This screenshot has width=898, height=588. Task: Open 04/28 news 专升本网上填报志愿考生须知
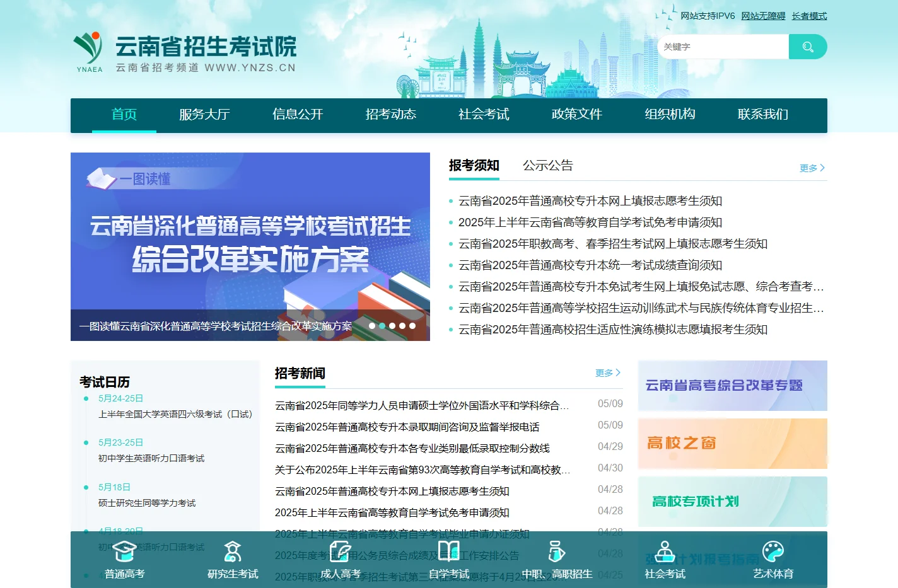(x=392, y=491)
